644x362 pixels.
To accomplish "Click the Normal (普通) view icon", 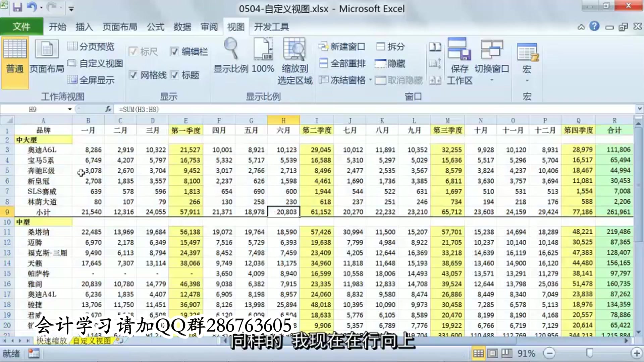I will click(x=15, y=50).
